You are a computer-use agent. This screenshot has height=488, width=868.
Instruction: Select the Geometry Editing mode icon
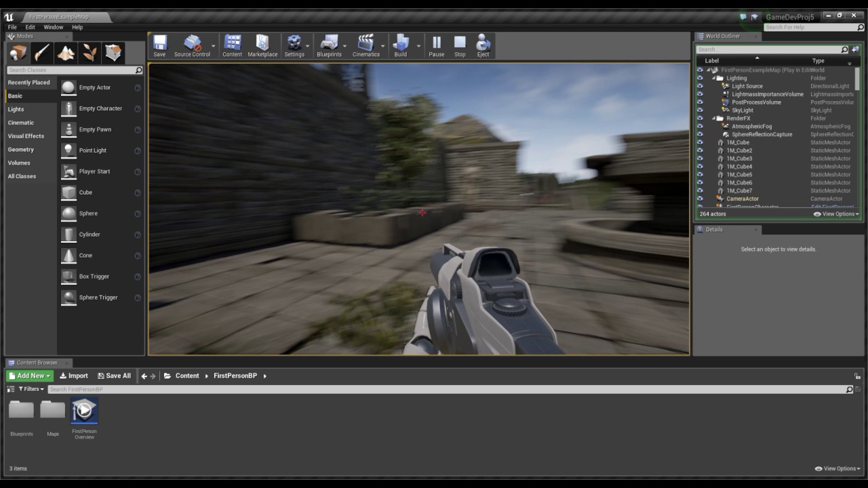click(x=113, y=52)
